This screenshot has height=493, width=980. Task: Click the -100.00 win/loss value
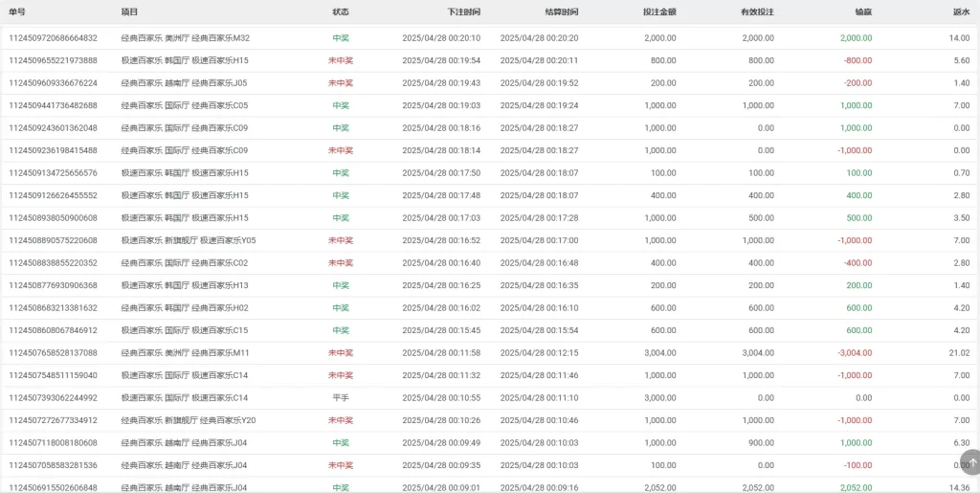coord(857,465)
